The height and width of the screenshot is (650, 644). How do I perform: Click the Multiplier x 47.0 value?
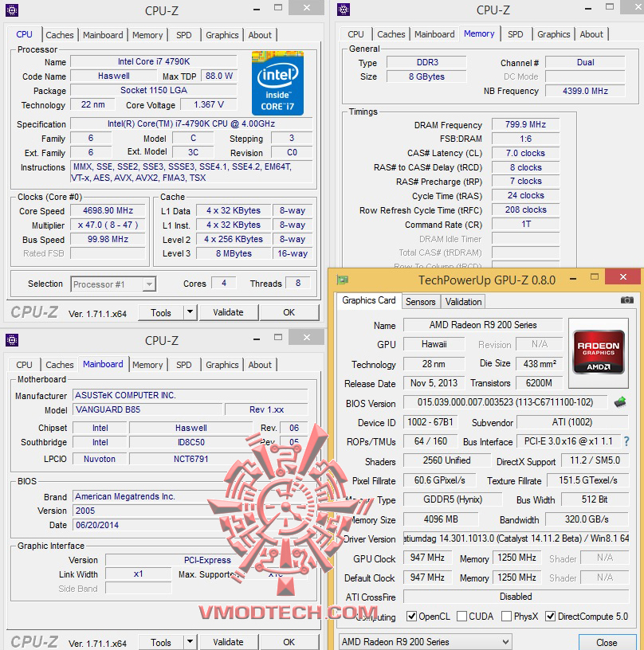[108, 225]
